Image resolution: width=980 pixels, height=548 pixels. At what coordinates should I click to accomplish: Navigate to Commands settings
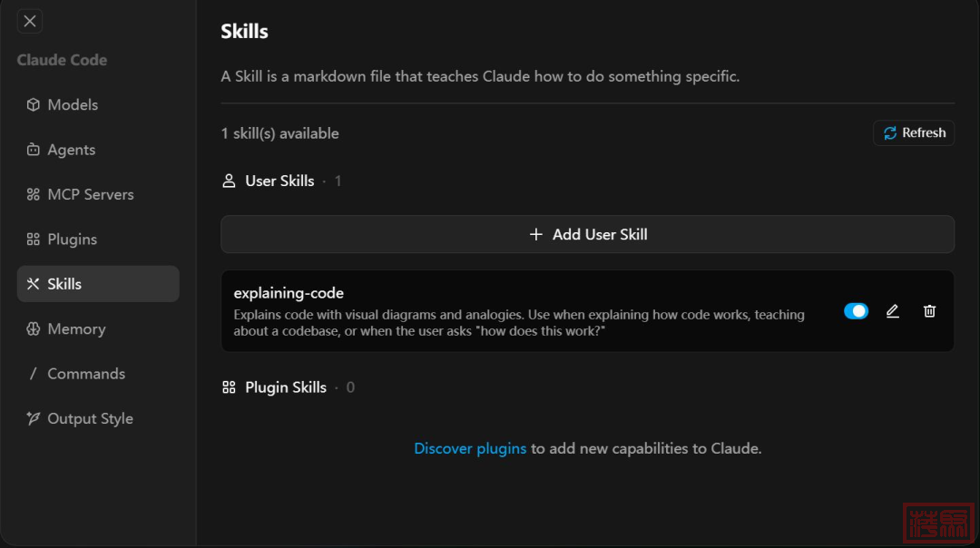[x=86, y=374]
